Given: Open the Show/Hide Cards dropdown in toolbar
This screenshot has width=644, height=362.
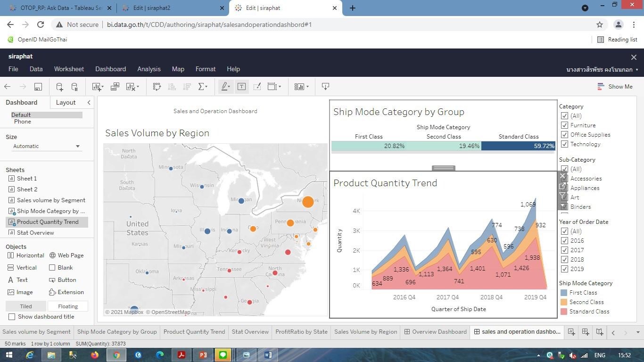Looking at the screenshot, I should pyautogui.click(x=301, y=87).
